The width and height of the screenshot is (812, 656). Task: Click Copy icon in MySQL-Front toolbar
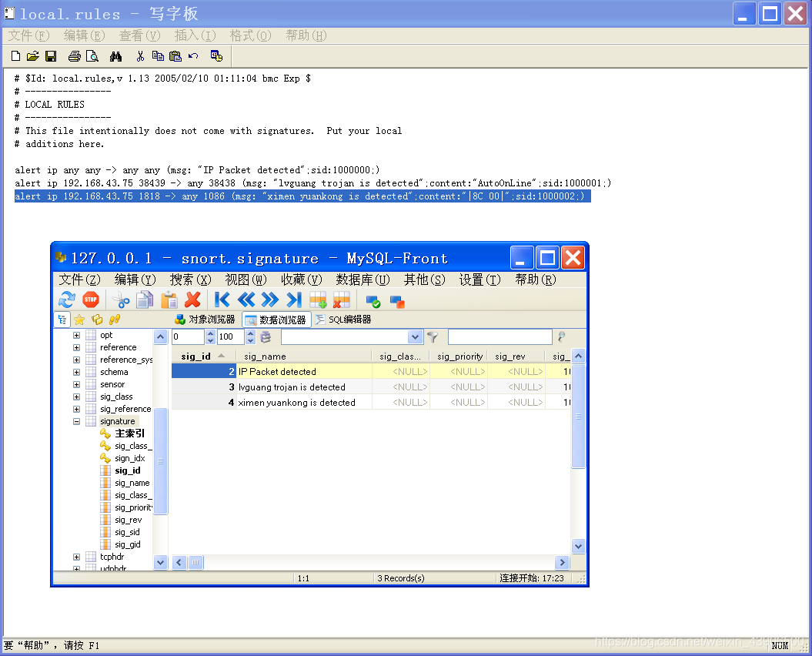coord(145,300)
